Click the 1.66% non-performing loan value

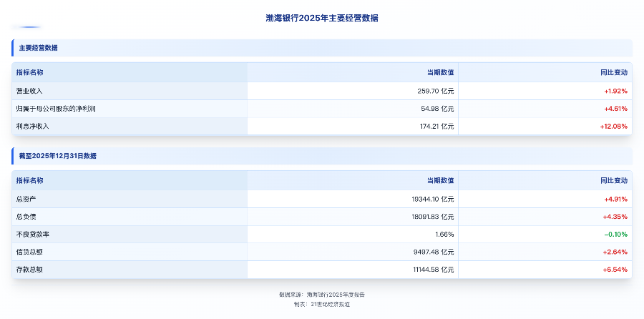coord(444,234)
